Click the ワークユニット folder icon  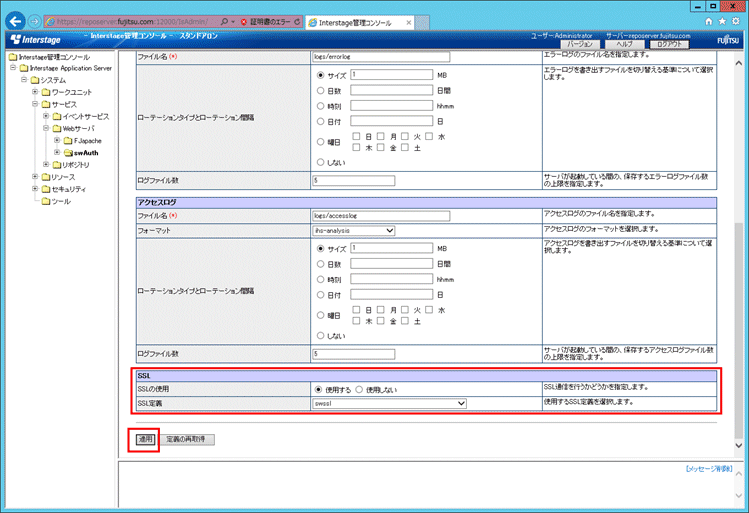click(46, 92)
